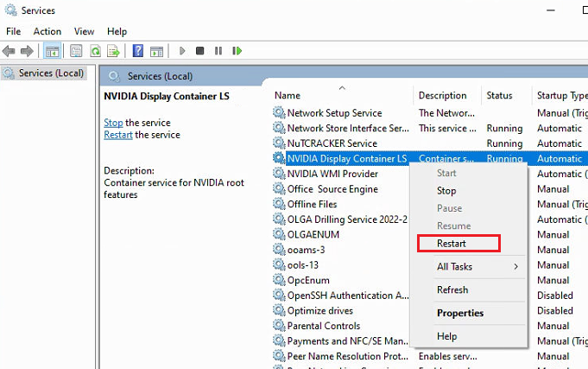
Task: Open the Action menu in the menu bar
Action: (x=47, y=31)
